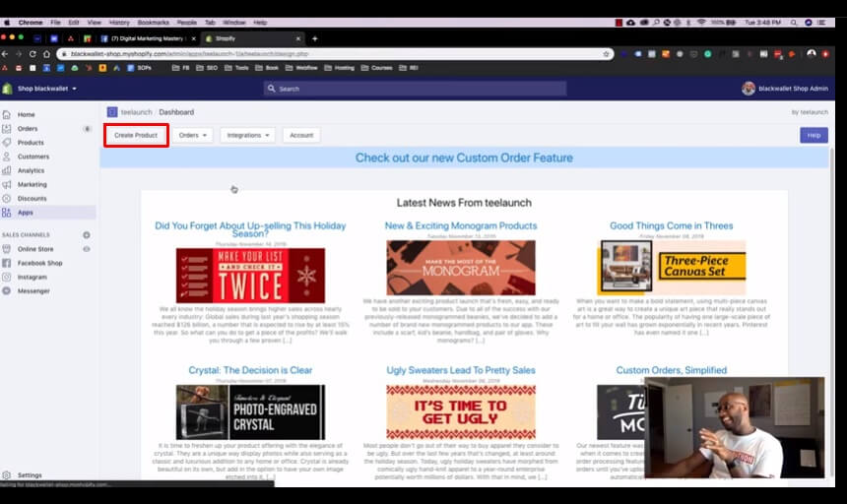Click the Make Your List Twice thumbnail

click(250, 276)
